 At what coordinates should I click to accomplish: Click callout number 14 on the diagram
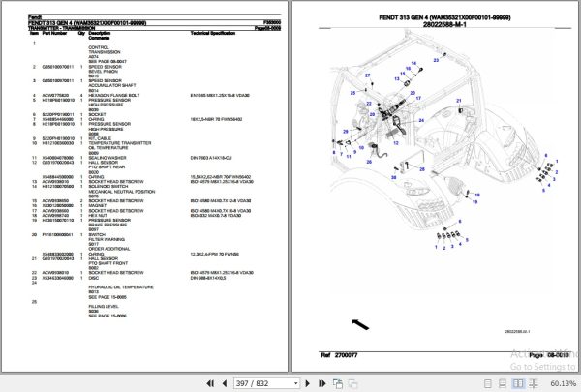413,63
